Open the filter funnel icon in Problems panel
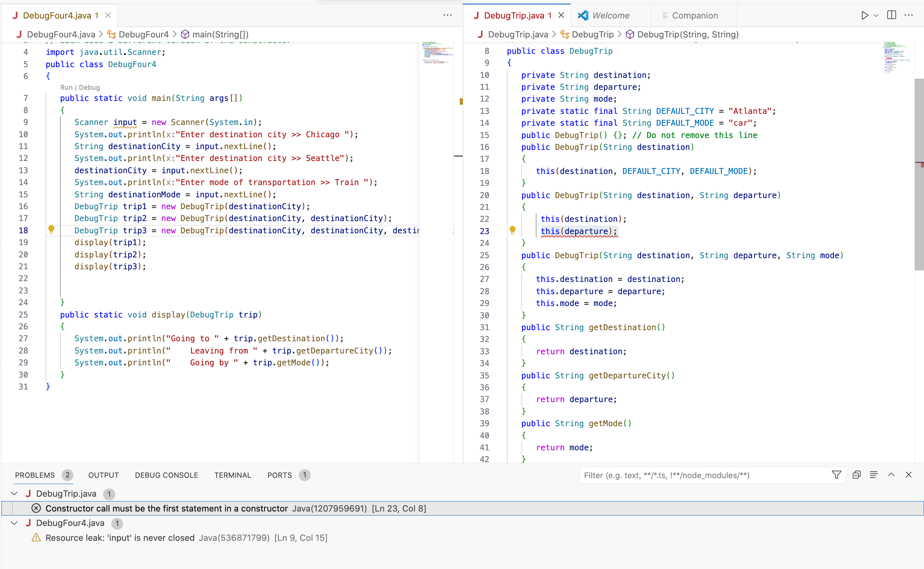The width and height of the screenshot is (924, 569). pos(836,474)
